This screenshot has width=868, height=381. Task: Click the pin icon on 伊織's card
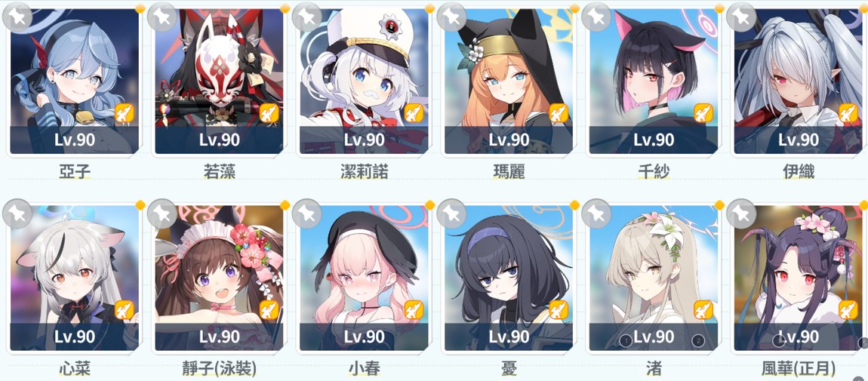point(740,17)
